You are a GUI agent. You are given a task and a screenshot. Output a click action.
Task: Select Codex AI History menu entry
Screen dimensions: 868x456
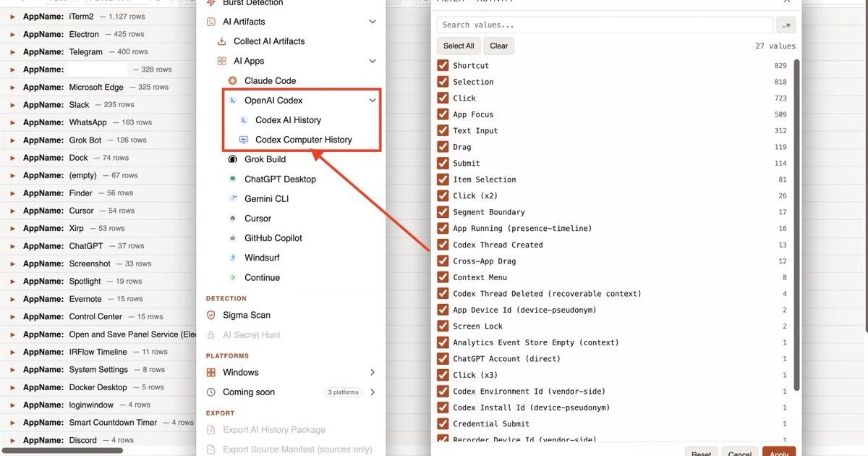tap(288, 120)
